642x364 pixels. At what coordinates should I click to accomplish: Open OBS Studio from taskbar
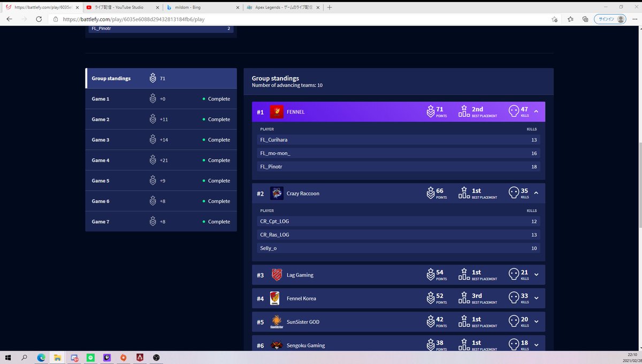(156, 358)
